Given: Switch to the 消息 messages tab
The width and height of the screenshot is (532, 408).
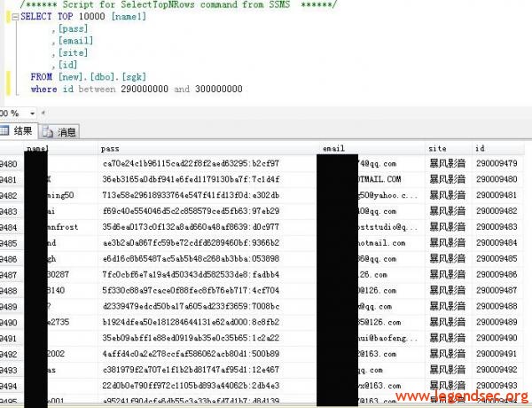Looking at the screenshot, I should tap(59, 132).
